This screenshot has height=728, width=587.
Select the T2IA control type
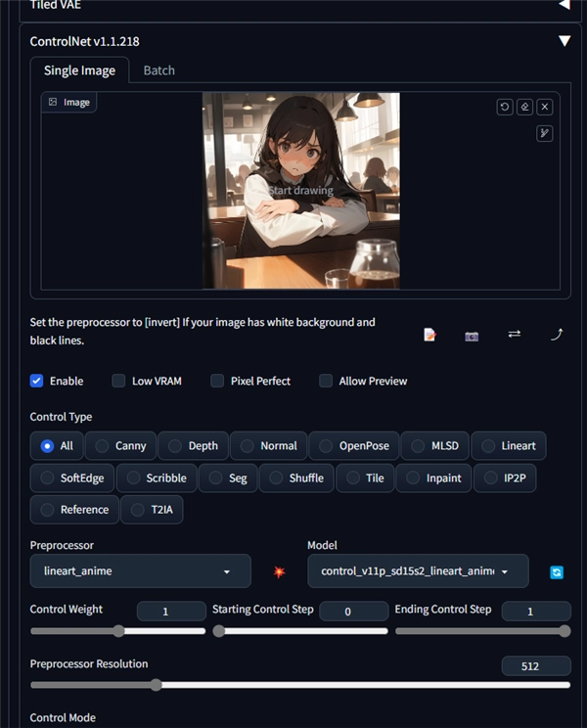(x=152, y=510)
